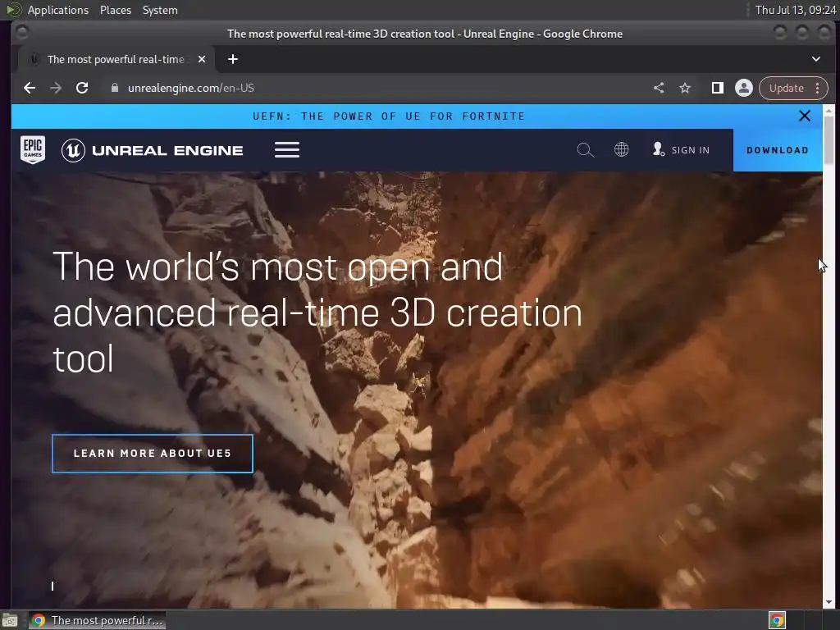Screen dimensions: 840x630
Task: Go back in browser history
Action: tap(30, 88)
